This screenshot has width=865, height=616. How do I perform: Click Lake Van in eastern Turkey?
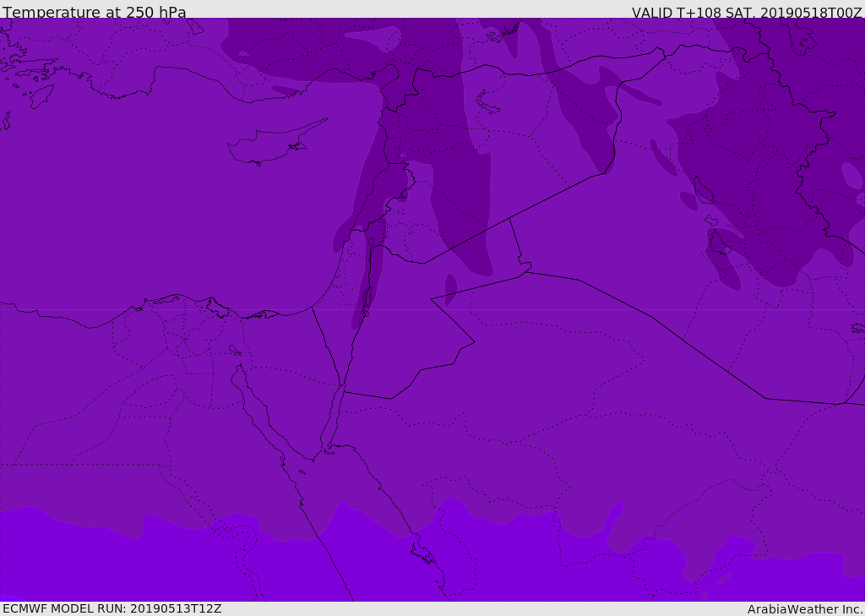(488, 102)
